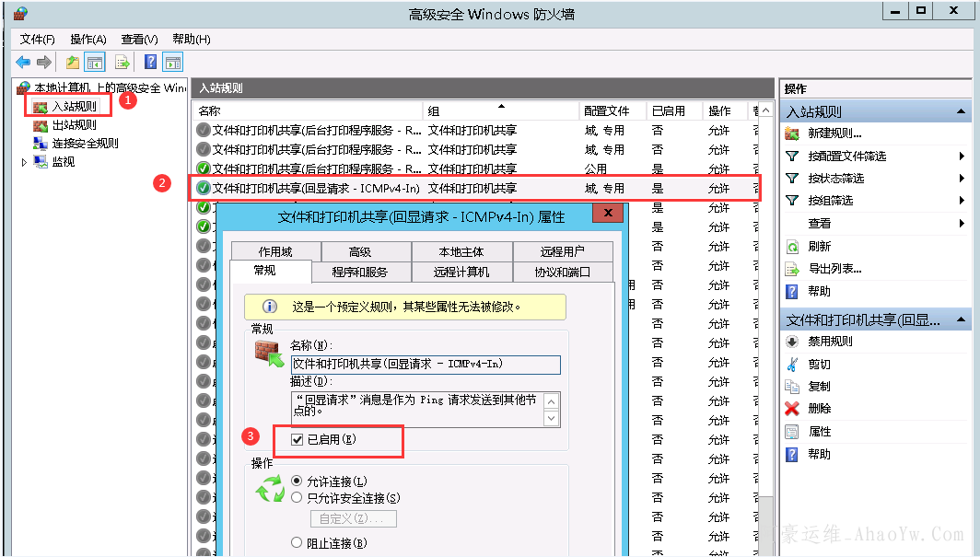Click the Forward arrow toolbar icon
The width and height of the screenshot is (980, 557).
pos(44,62)
